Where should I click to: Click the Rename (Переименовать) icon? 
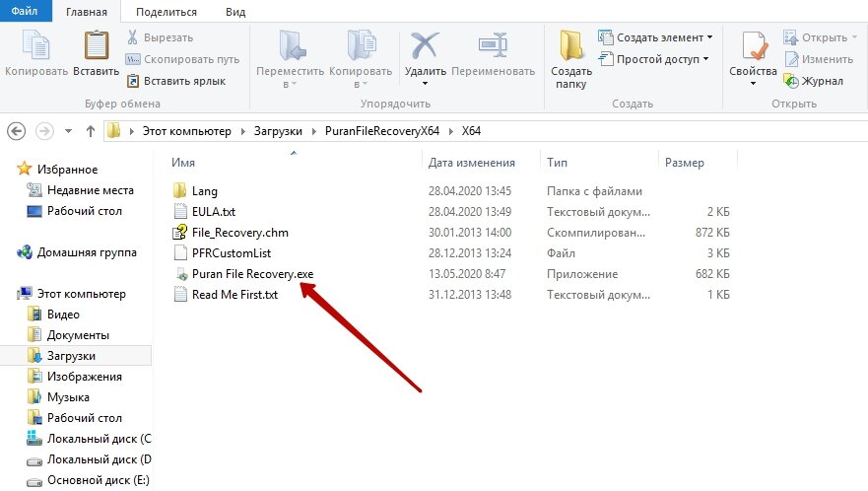pos(493,45)
